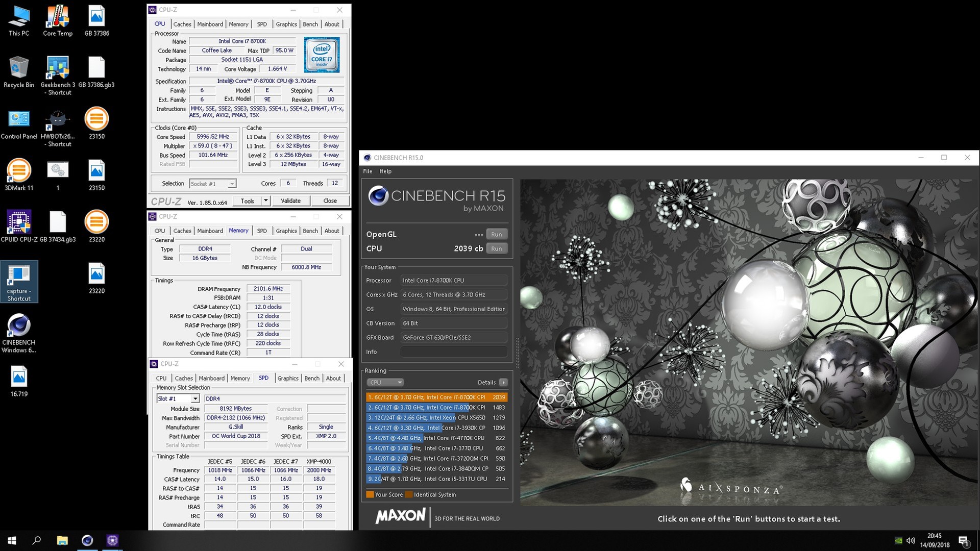980x551 pixels.
Task: Select the 16.719 image file icon
Action: click(x=19, y=381)
